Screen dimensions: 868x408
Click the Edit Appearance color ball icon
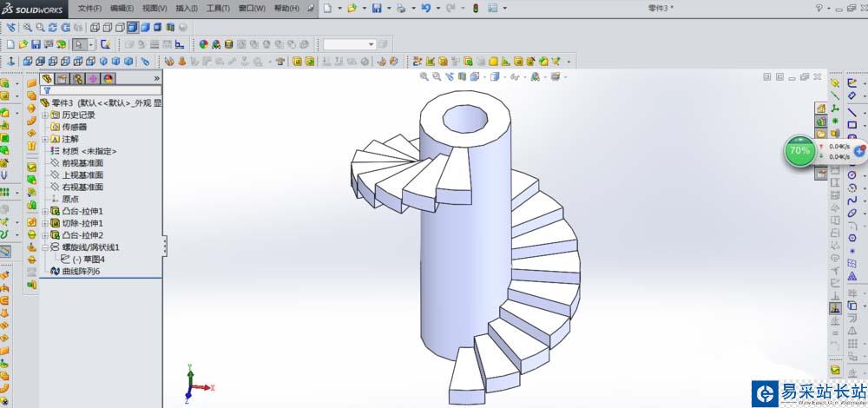coord(203,44)
